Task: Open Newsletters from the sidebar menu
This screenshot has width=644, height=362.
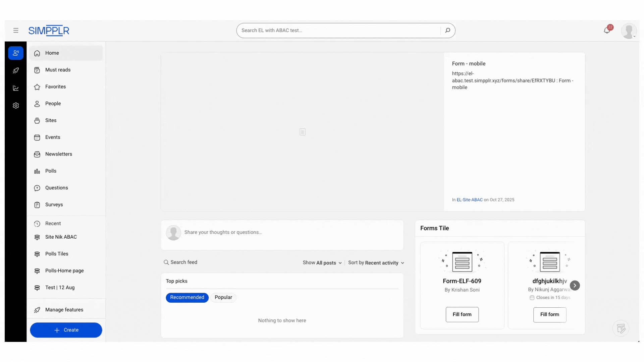Action: tap(58, 154)
